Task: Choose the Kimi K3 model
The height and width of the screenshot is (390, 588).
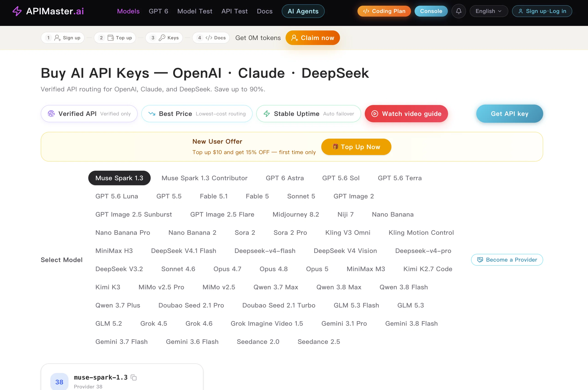Action: (108, 287)
